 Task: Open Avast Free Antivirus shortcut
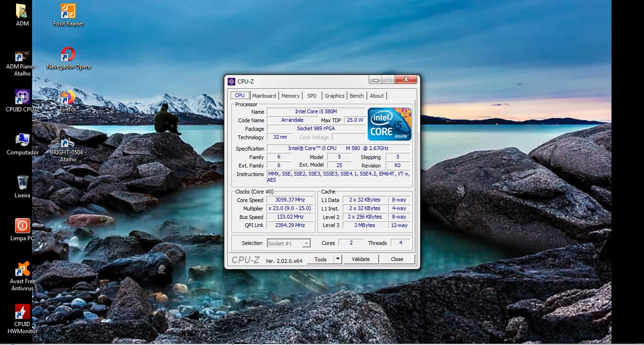[x=22, y=269]
